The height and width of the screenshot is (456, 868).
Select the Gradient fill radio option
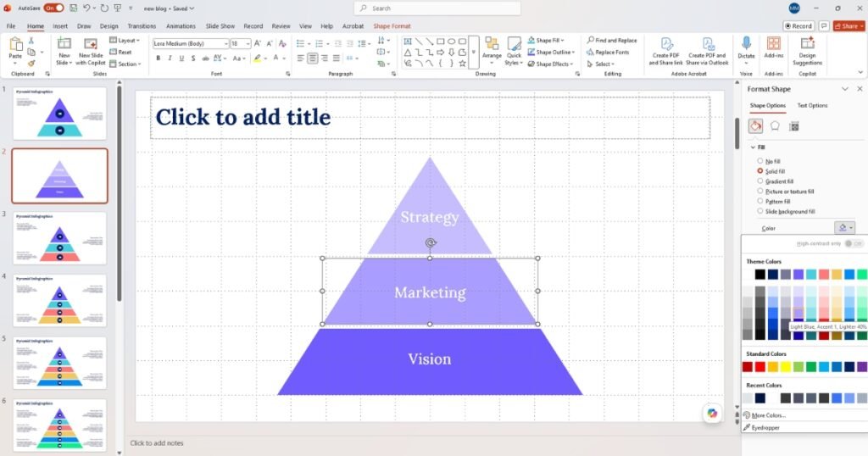click(x=760, y=181)
